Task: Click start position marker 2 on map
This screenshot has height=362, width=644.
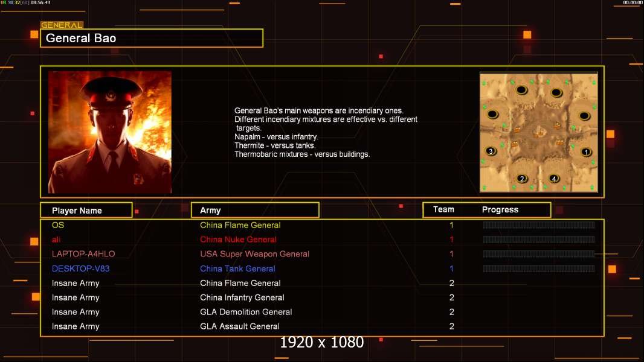Action: click(x=521, y=179)
